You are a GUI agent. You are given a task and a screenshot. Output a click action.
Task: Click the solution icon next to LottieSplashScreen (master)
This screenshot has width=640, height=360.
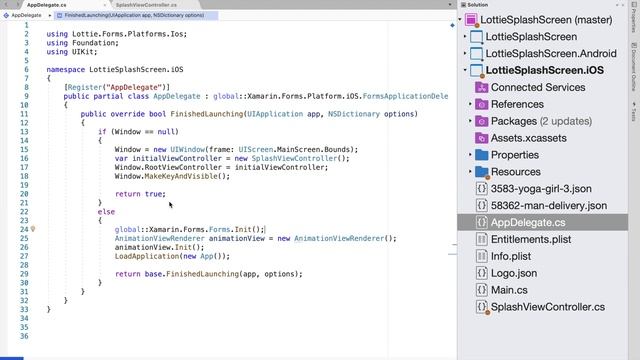[471, 20]
